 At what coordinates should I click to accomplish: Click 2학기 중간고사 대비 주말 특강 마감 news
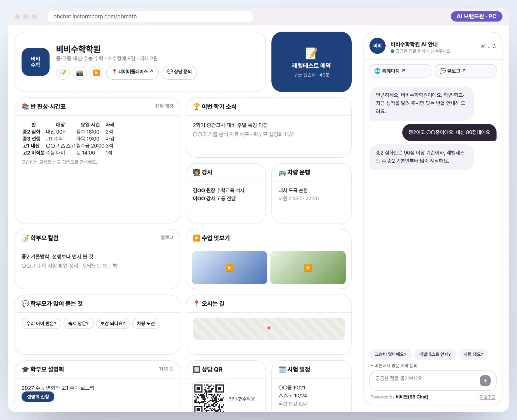click(230, 125)
